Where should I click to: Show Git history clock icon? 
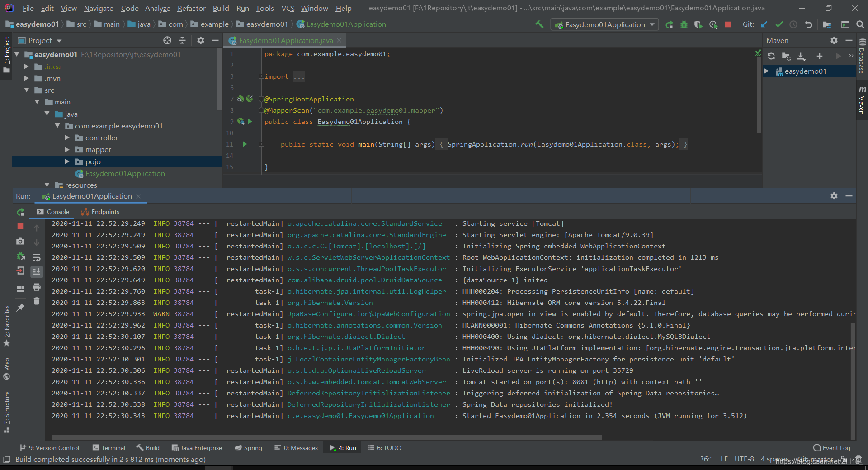(793, 24)
